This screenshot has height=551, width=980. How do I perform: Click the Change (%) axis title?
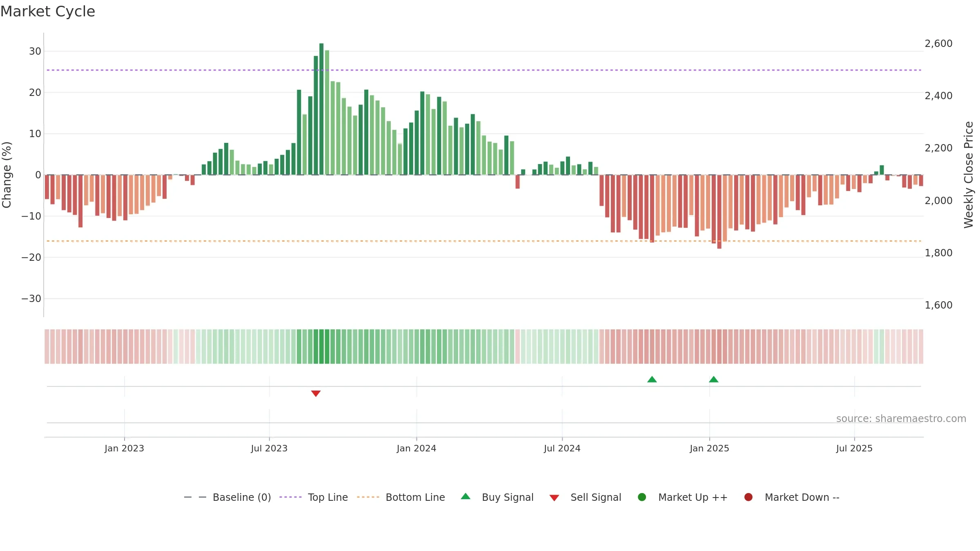point(7,175)
